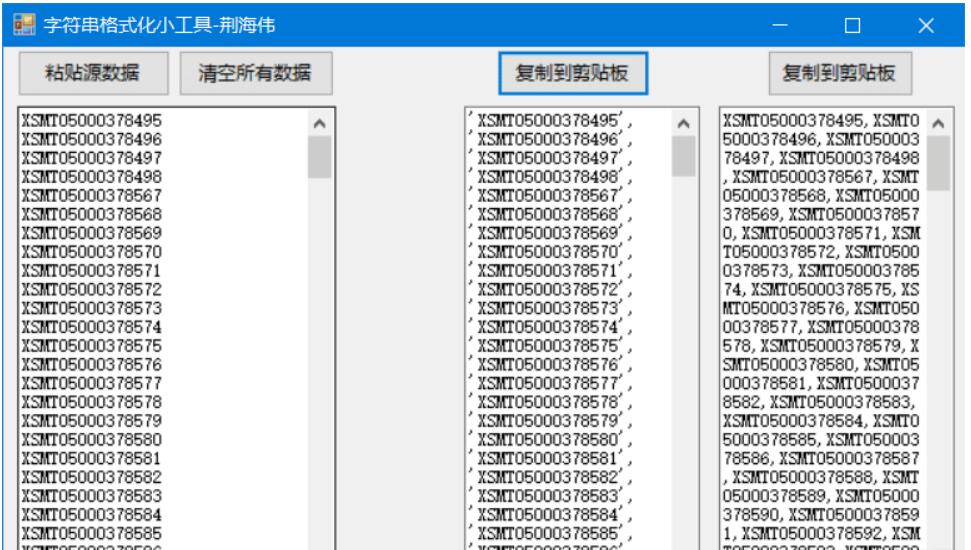Click scroll-up arrow of quoted list
The width and height of the screenshot is (971, 550).
click(684, 123)
